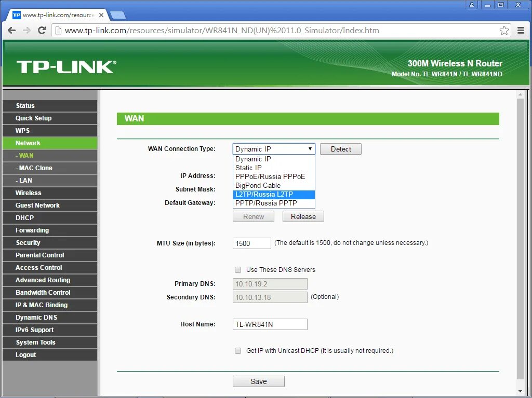Screen dimensions: 532x398
Task: Bookmark this page with the star icon
Action: (x=504, y=31)
